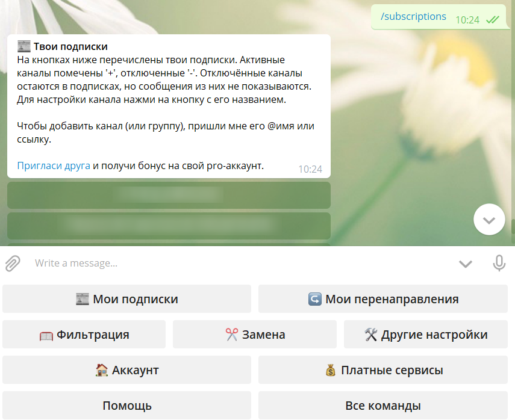Open the 'Пригласи друга' link
Image resolution: width=515 pixels, height=420 pixels.
click(x=54, y=165)
